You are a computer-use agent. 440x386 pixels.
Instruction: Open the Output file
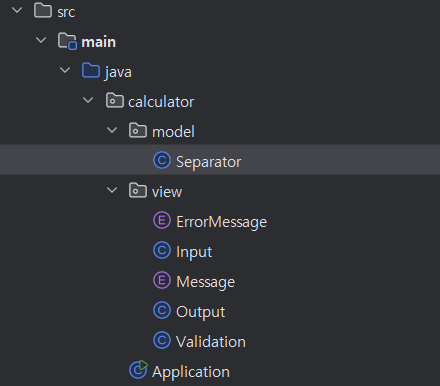tap(201, 312)
